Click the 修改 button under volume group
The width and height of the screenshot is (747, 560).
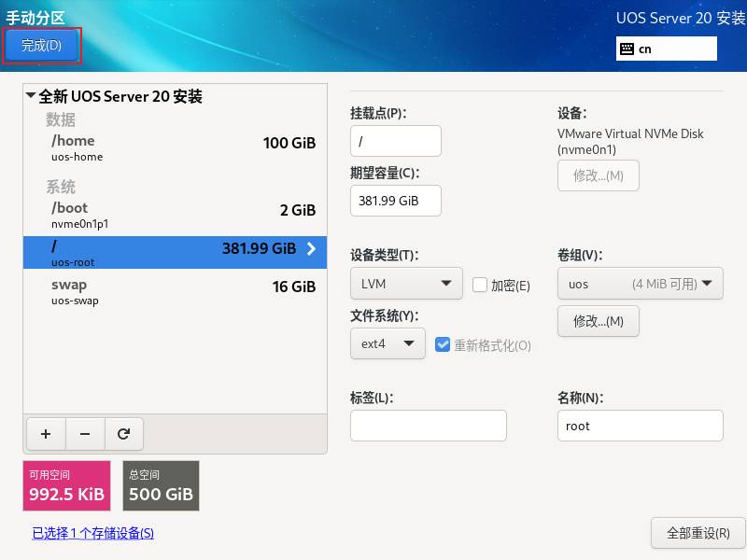click(598, 321)
